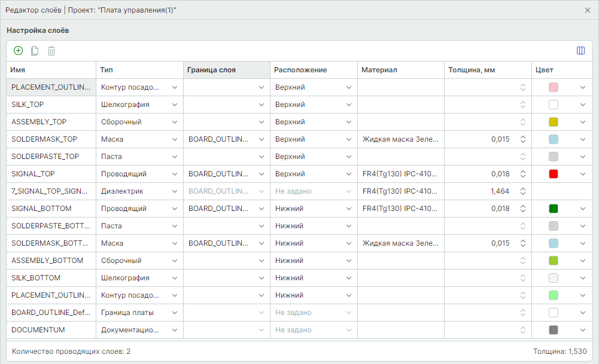Open the type dropdown for DOCUMENTUM layer
599x364 pixels.
click(x=174, y=330)
